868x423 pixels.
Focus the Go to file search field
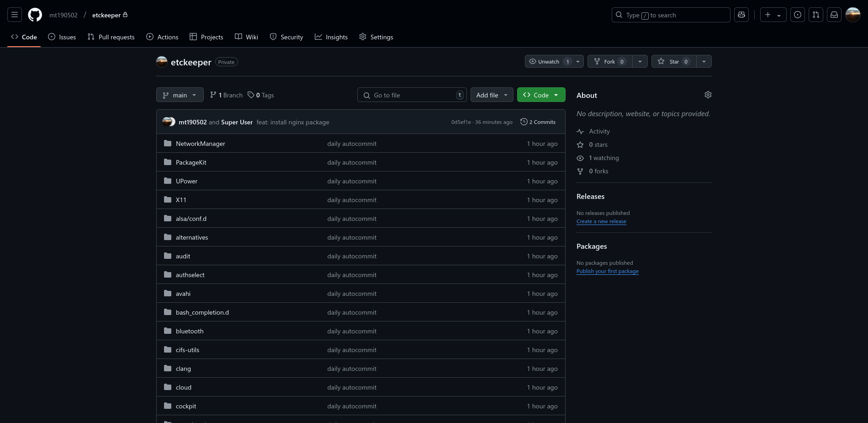coord(412,95)
